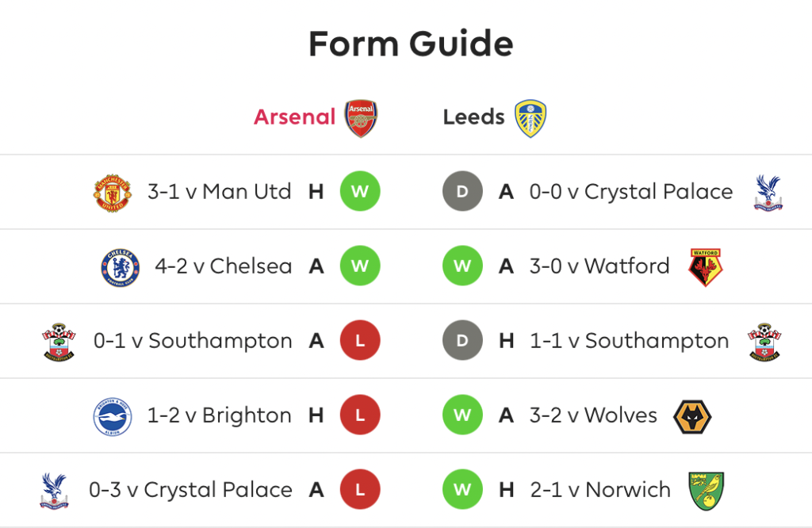Image resolution: width=812 pixels, height=528 pixels.
Task: Open 0-3 v Crystal Palace result
Action: point(190,490)
